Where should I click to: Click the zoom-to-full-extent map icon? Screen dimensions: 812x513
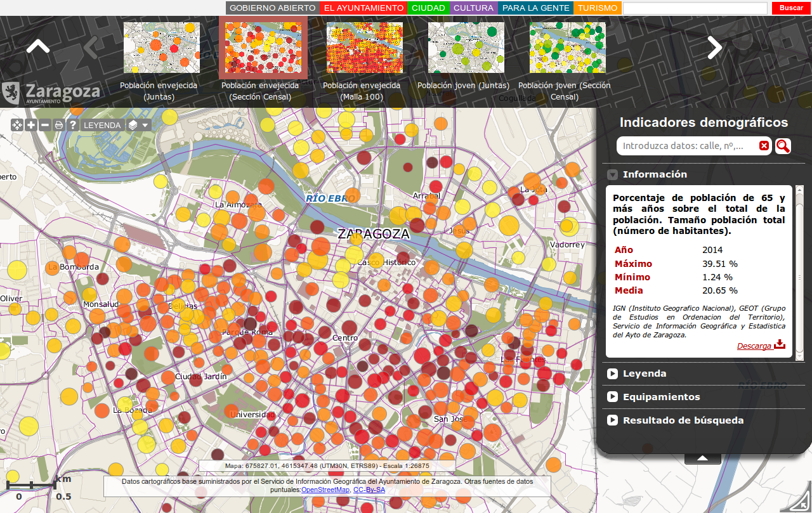(17, 125)
